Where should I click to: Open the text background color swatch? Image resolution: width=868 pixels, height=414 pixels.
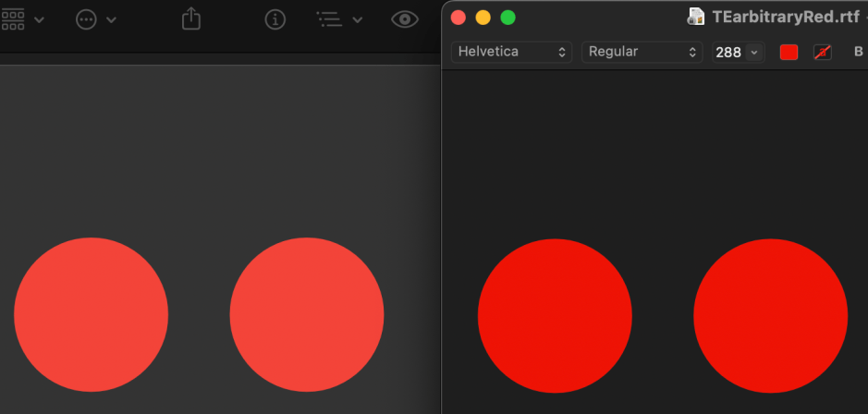(x=823, y=52)
